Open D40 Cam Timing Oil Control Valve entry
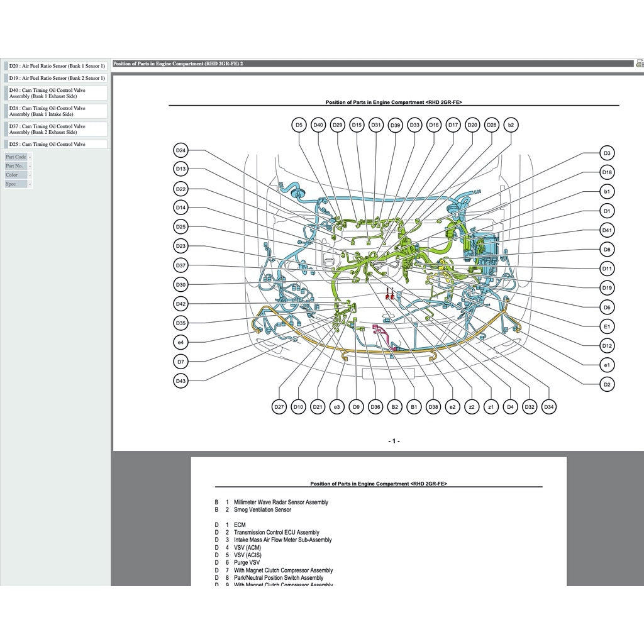Screen dimensions: 644x644 click(57, 93)
